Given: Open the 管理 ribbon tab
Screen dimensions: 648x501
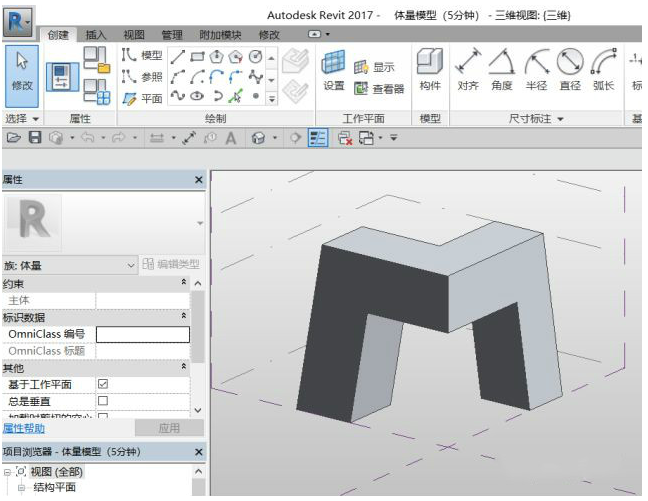Looking at the screenshot, I should [x=171, y=34].
